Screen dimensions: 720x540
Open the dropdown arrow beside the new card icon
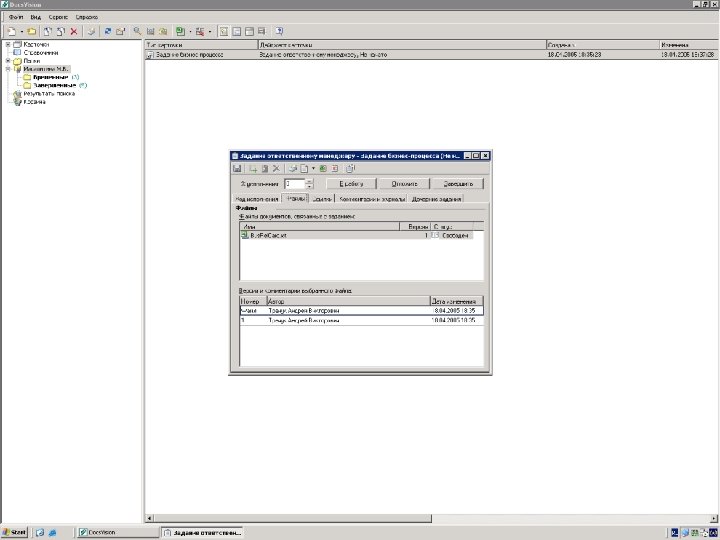point(22,32)
